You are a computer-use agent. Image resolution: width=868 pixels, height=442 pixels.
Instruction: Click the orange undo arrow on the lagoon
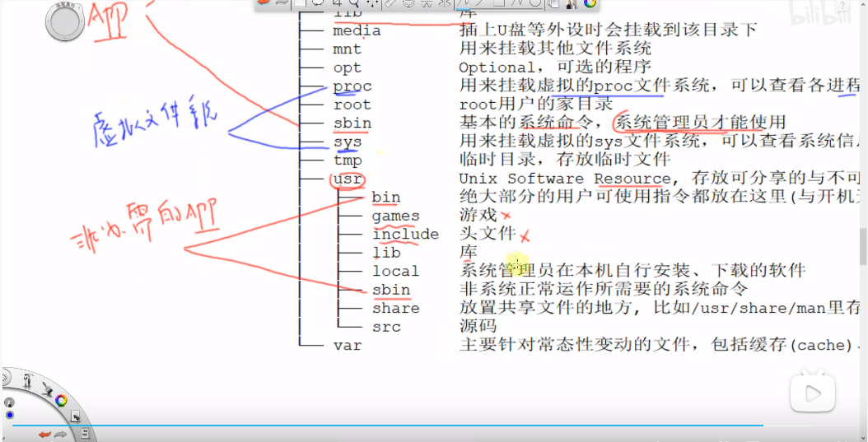pyautogui.click(x=44, y=435)
